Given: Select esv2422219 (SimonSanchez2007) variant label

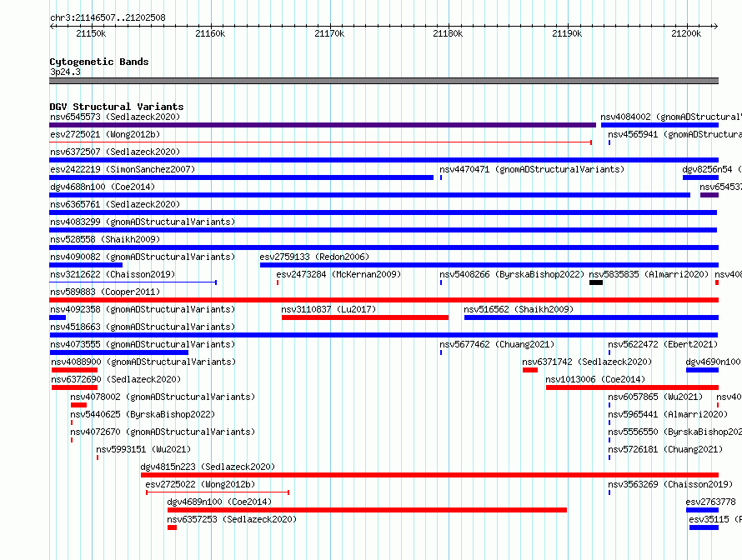Looking at the screenshot, I should pyautogui.click(x=123, y=169).
